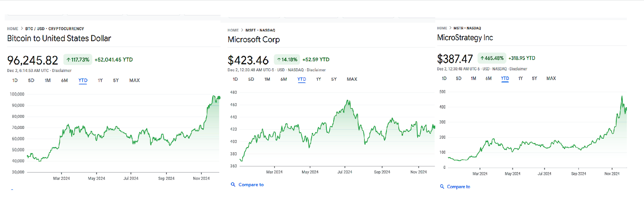This screenshot has height=215, width=644.
Task: Click MSTR · NASDAQ breadcrumb
Action: 467,28
